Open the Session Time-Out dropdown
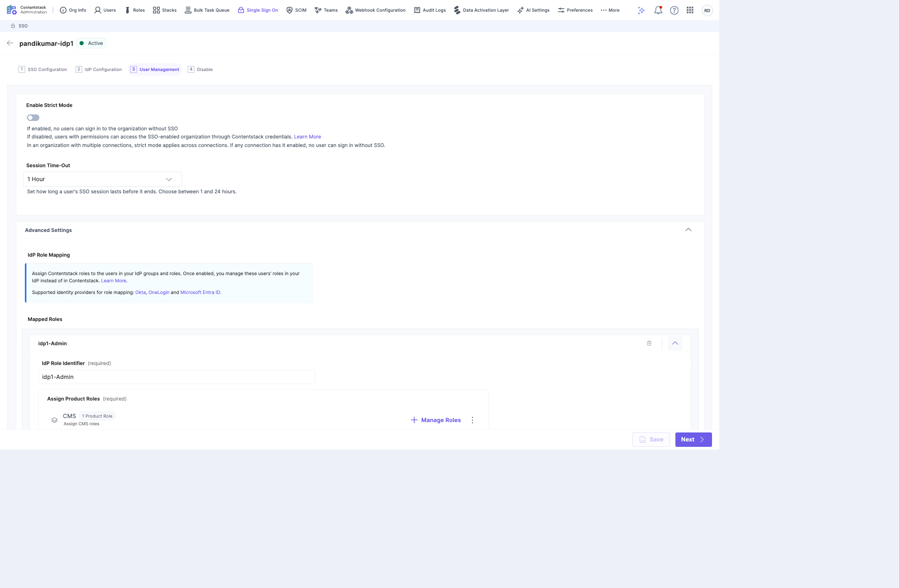 (x=102, y=179)
